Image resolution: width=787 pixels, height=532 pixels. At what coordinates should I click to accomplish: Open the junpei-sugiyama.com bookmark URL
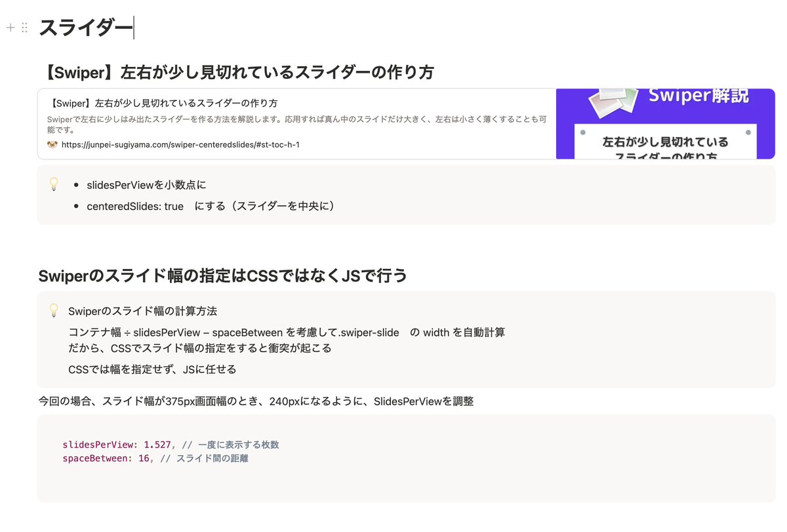[180, 144]
